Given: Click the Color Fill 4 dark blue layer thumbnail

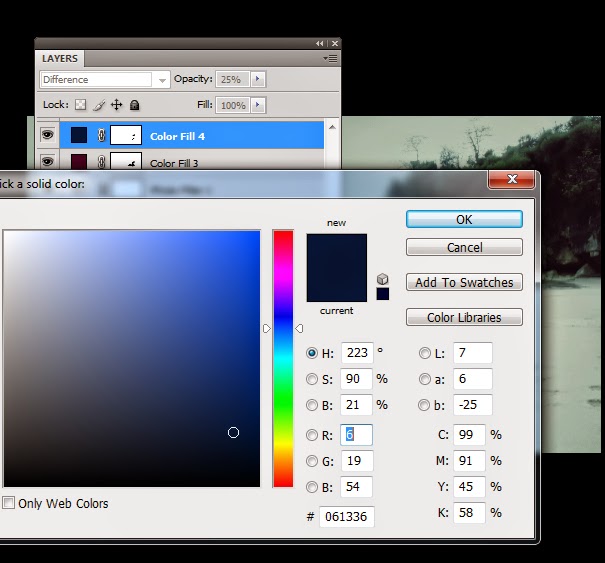Looking at the screenshot, I should (x=79, y=135).
